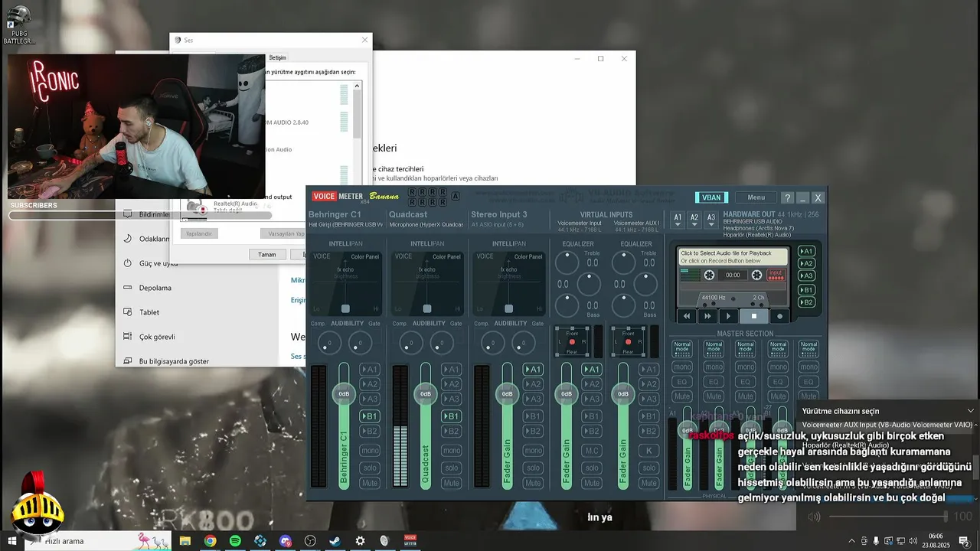The height and width of the screenshot is (551, 980).
Task: Toggle B1 routing on the Quadcast strip
Action: pyautogui.click(x=451, y=416)
